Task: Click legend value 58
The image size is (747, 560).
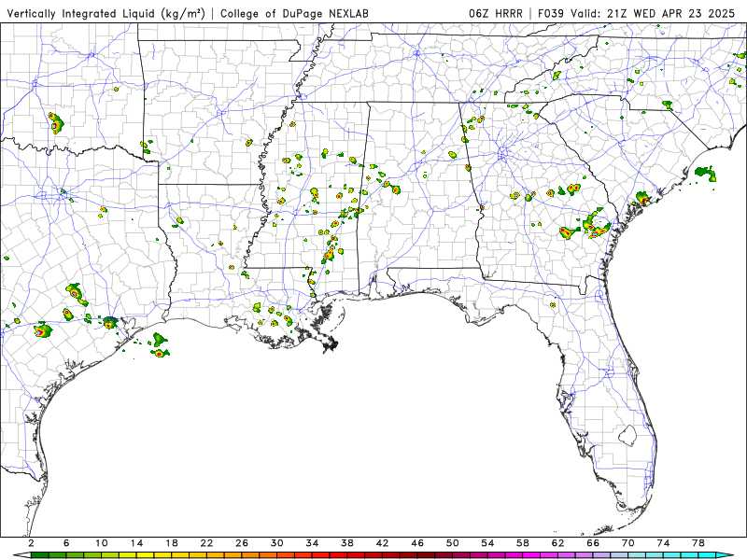Action: 523,543
